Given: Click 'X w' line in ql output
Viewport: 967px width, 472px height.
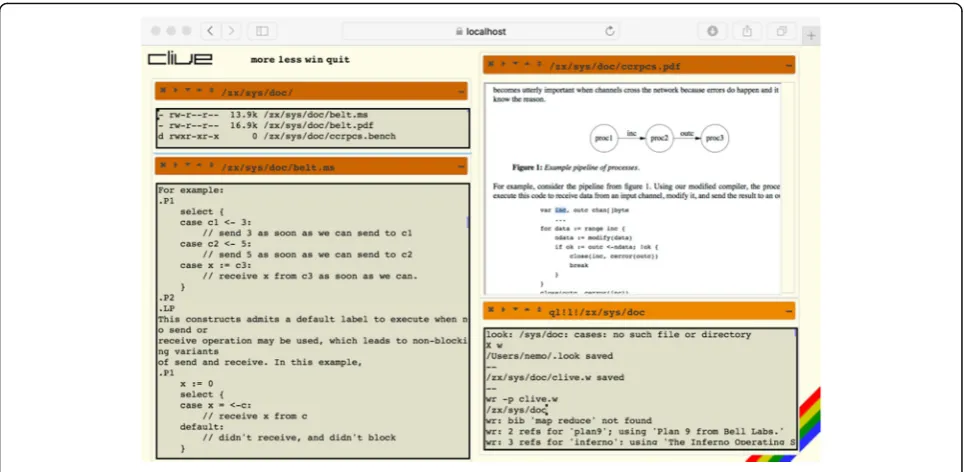Looking at the screenshot, I should [x=494, y=346].
